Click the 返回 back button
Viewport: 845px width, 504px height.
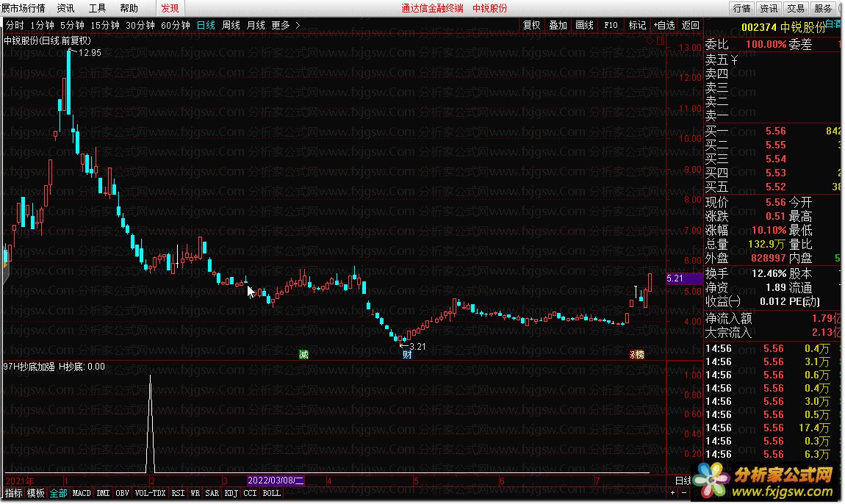coord(691,25)
